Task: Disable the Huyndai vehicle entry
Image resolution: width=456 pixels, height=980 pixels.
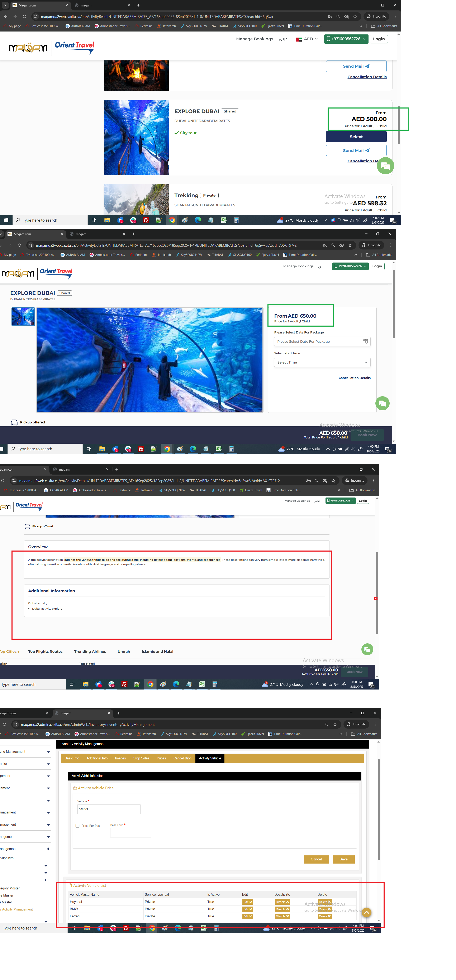Action: [x=282, y=902]
